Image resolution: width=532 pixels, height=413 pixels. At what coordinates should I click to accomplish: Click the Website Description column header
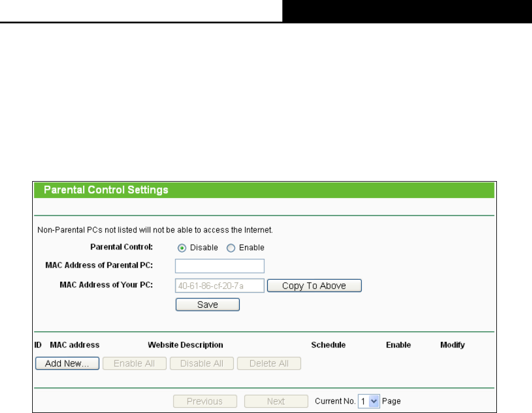(x=185, y=345)
